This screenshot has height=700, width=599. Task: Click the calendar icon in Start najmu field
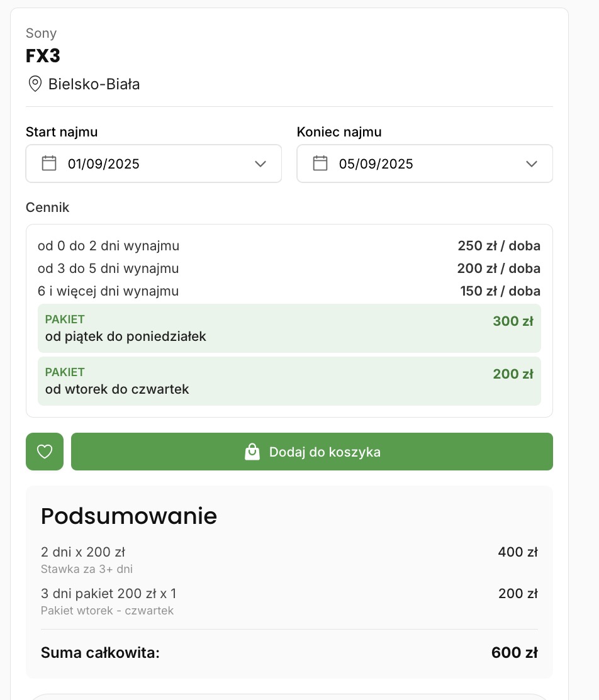pyautogui.click(x=49, y=164)
